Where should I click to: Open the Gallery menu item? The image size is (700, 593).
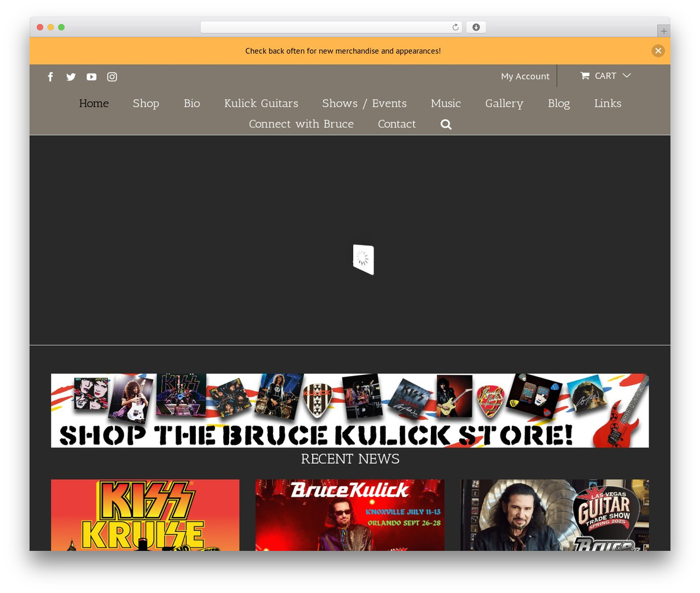[504, 103]
